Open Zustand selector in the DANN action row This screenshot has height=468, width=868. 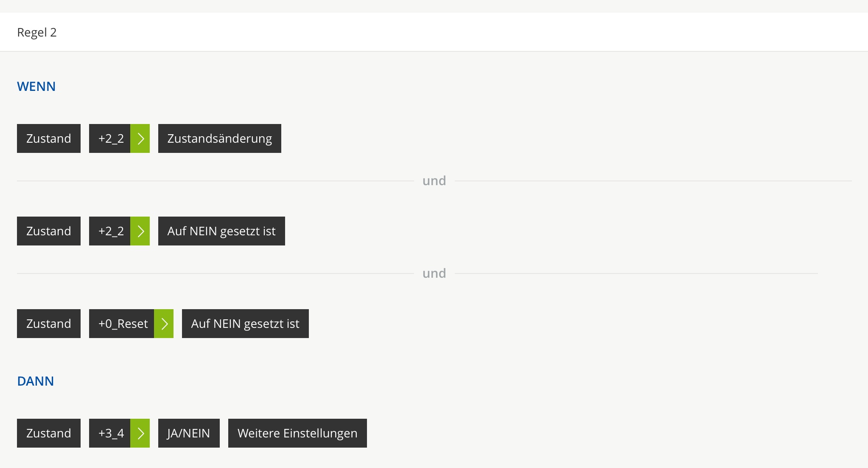click(49, 433)
